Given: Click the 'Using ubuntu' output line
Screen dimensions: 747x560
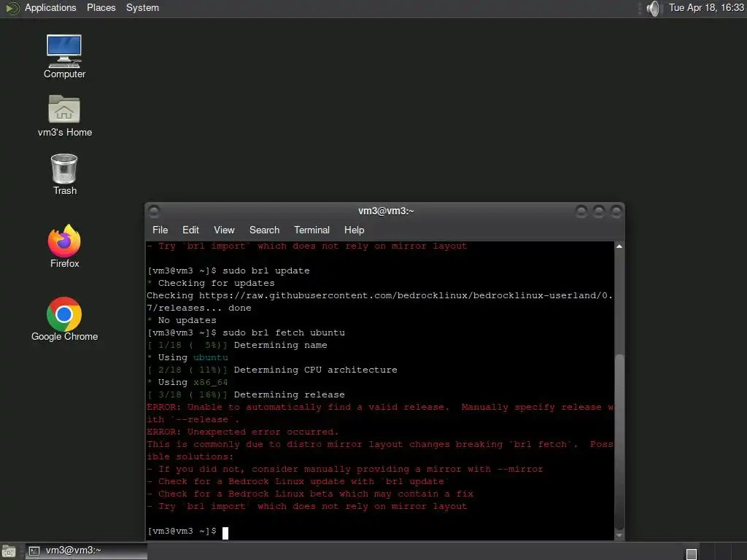Looking at the screenshot, I should (187, 357).
